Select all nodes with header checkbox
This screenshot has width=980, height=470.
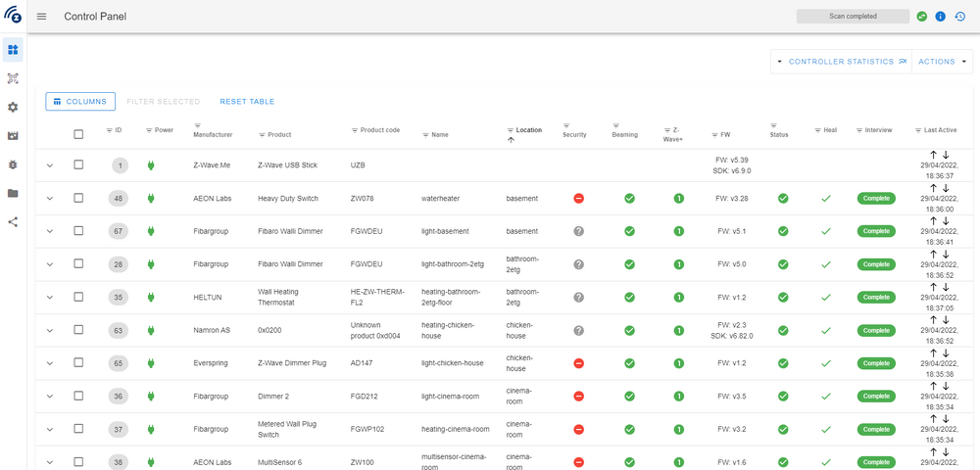point(78,134)
